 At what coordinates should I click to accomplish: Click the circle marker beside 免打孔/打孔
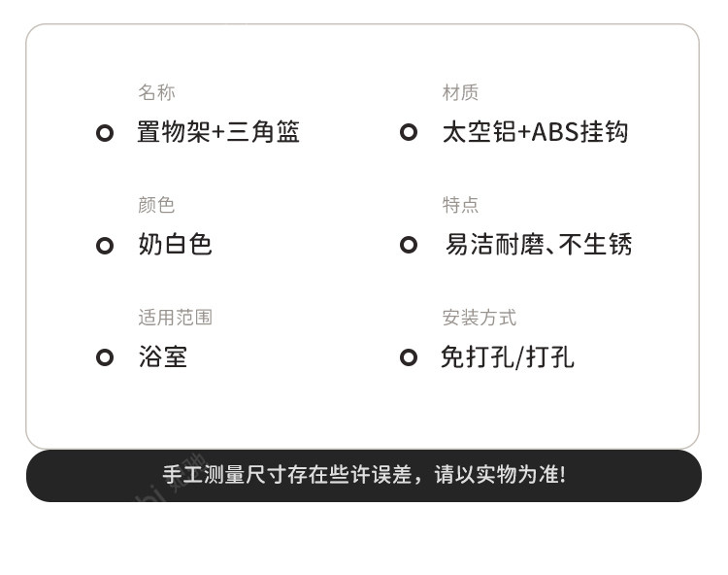(x=409, y=357)
